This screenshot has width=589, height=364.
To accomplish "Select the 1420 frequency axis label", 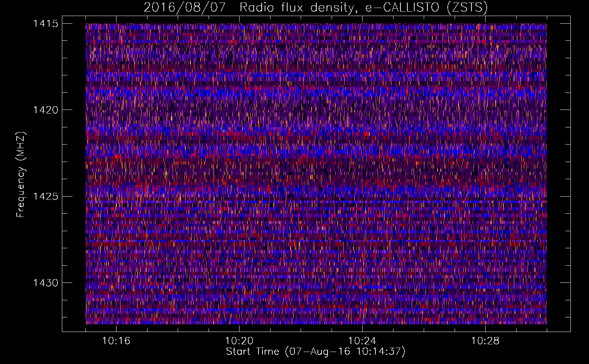I will point(46,110).
